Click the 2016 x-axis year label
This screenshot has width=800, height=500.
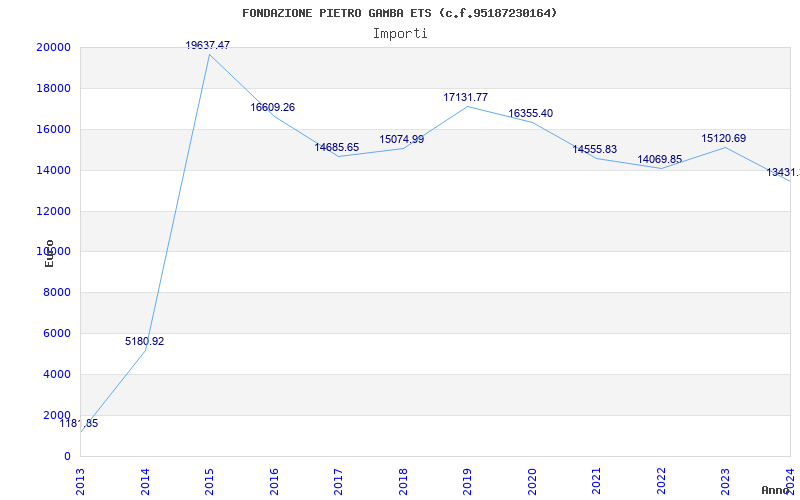point(274,482)
